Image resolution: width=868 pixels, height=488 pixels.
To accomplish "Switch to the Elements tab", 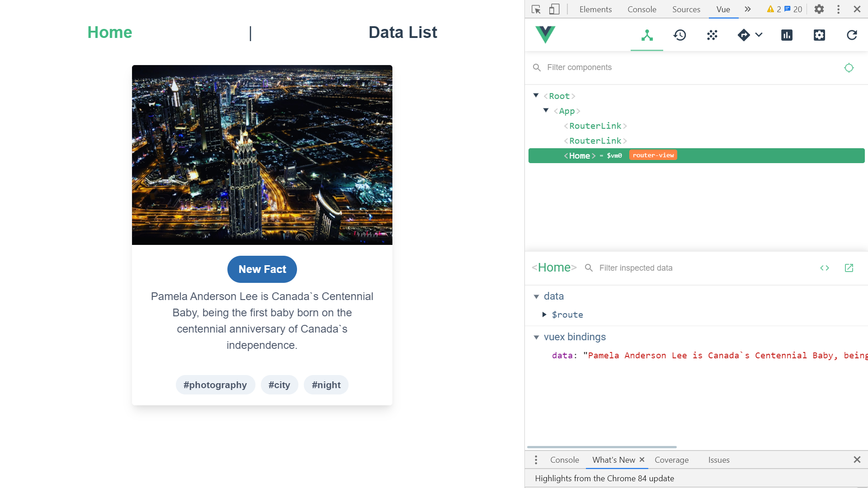I will click(x=595, y=9).
